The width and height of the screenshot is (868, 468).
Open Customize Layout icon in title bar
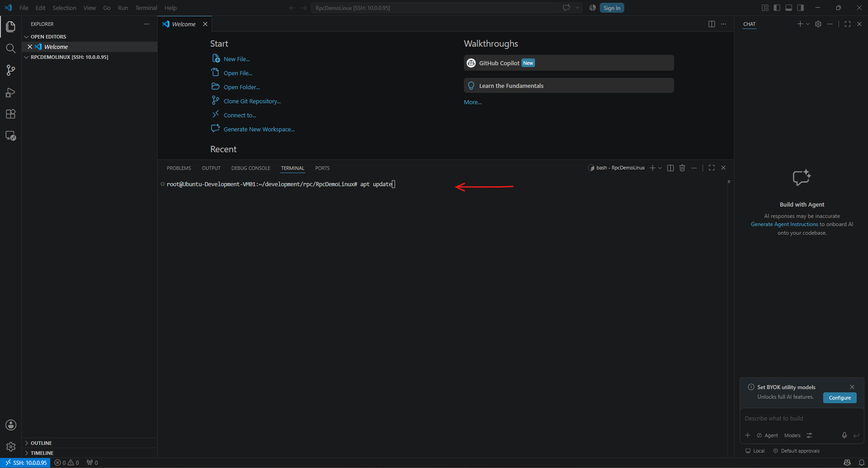point(765,8)
